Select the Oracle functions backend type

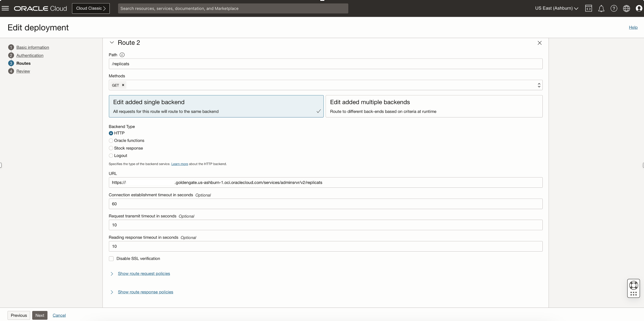[111, 141]
